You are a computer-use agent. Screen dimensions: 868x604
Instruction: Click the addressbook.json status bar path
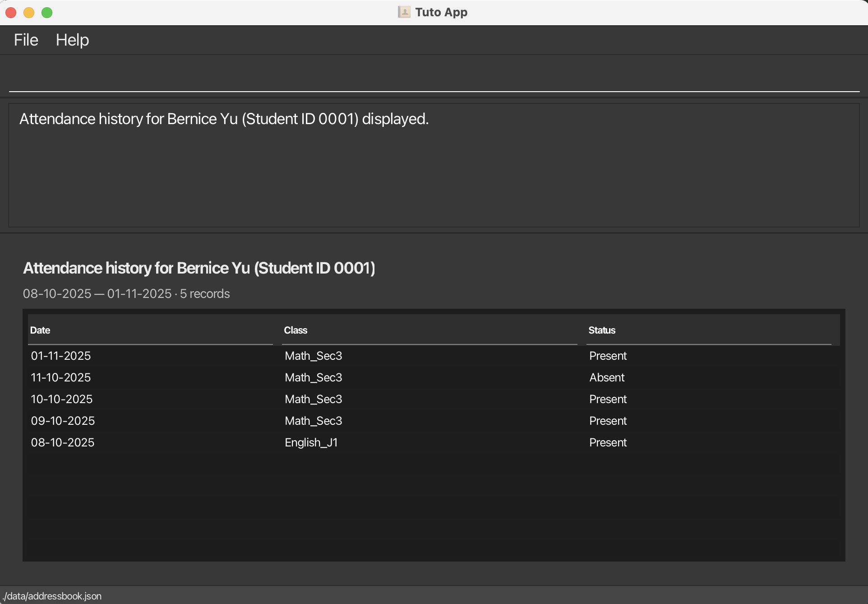[52, 596]
